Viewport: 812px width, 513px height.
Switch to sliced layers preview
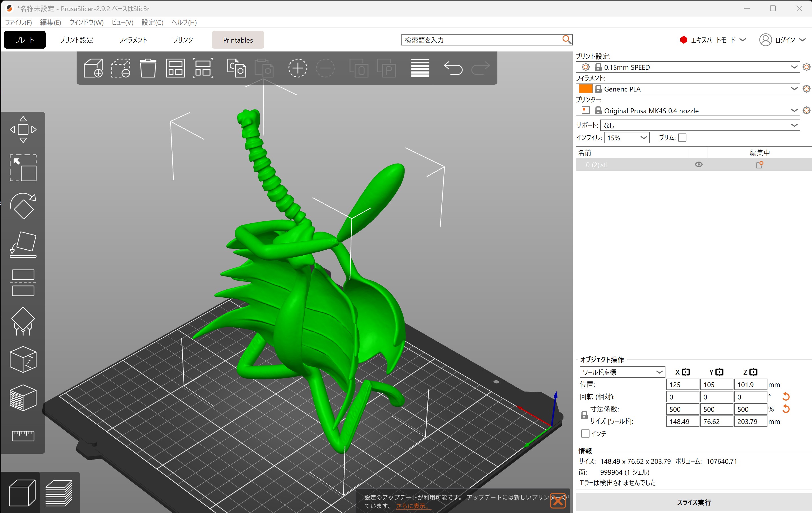59,493
